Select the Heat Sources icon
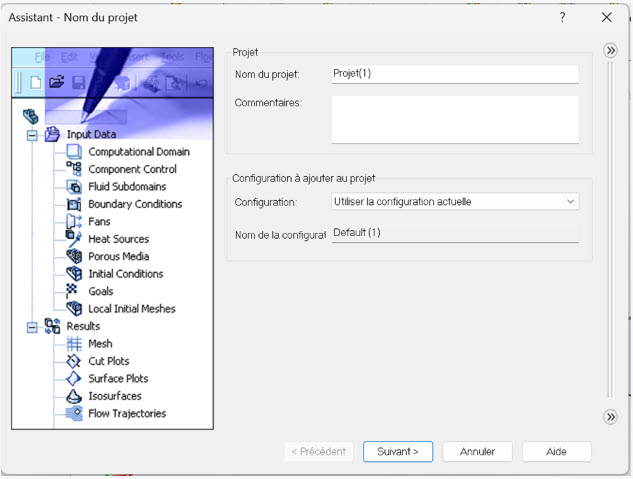Image resolution: width=633 pixels, height=479 pixels. [73, 239]
